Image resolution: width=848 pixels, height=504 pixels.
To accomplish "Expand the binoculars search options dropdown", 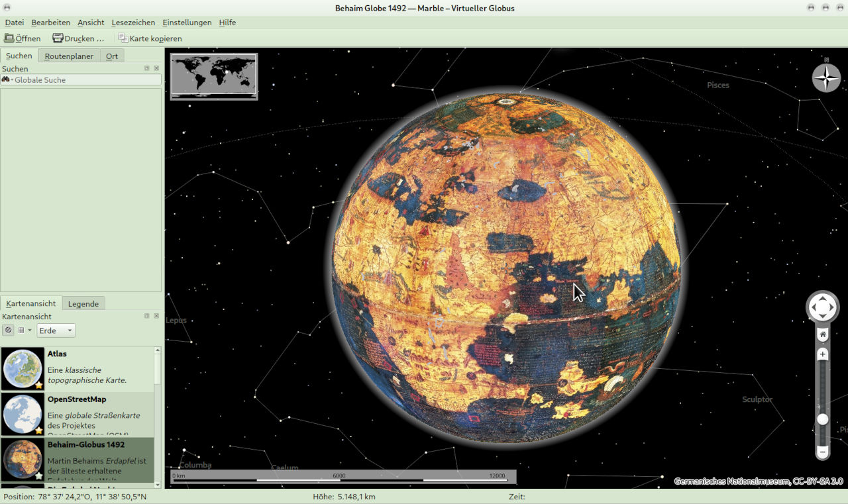I will (x=7, y=79).
